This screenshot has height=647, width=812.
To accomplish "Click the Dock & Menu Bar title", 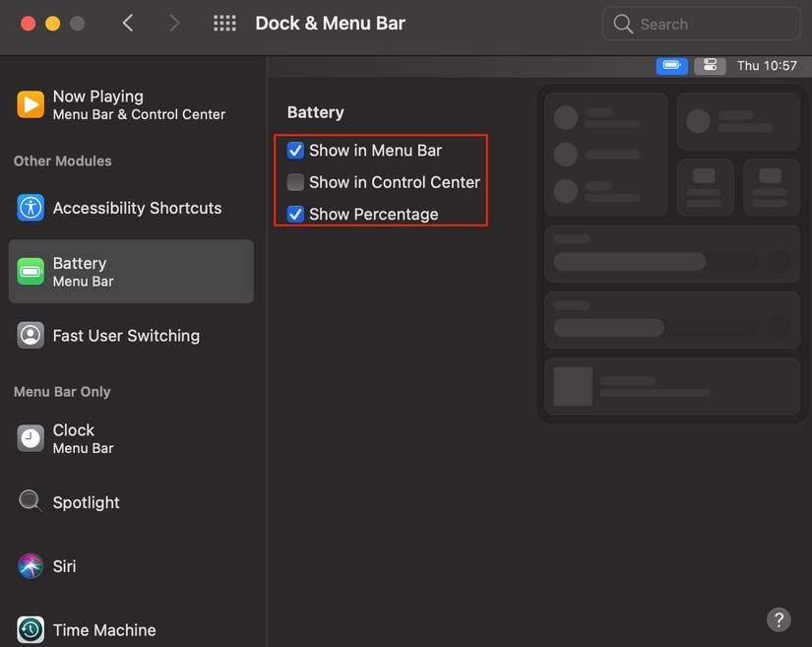I will (331, 24).
